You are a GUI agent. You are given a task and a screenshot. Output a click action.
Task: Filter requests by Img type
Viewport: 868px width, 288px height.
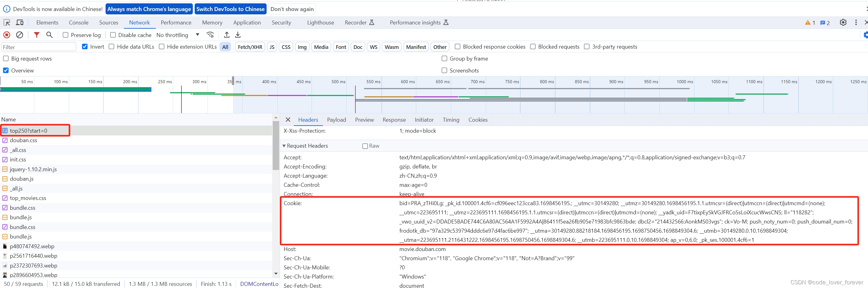302,47
